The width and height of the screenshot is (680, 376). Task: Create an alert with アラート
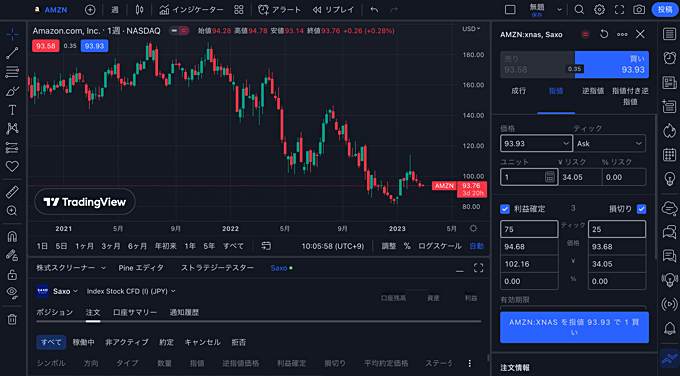pos(280,10)
